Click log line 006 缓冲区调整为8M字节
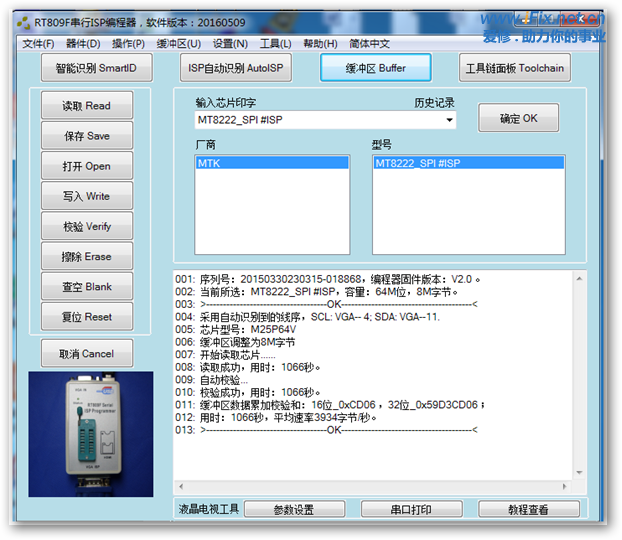This screenshot has height=540, width=622. pos(235,342)
